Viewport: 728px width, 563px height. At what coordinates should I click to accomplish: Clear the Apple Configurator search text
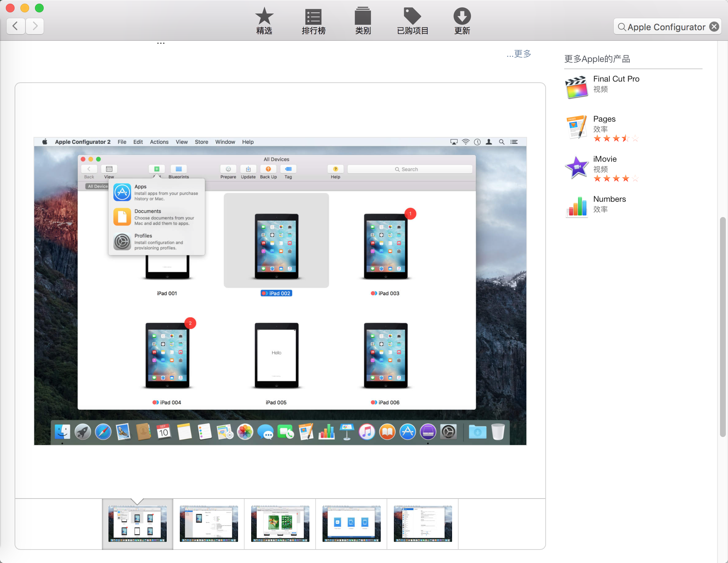coord(714,27)
